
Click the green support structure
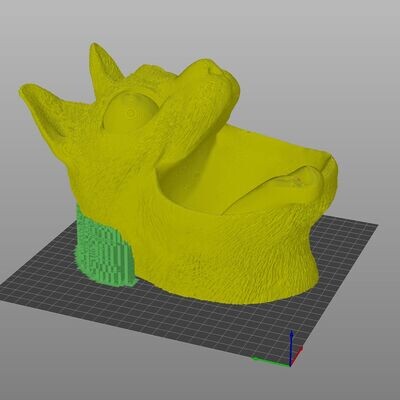tap(103, 248)
